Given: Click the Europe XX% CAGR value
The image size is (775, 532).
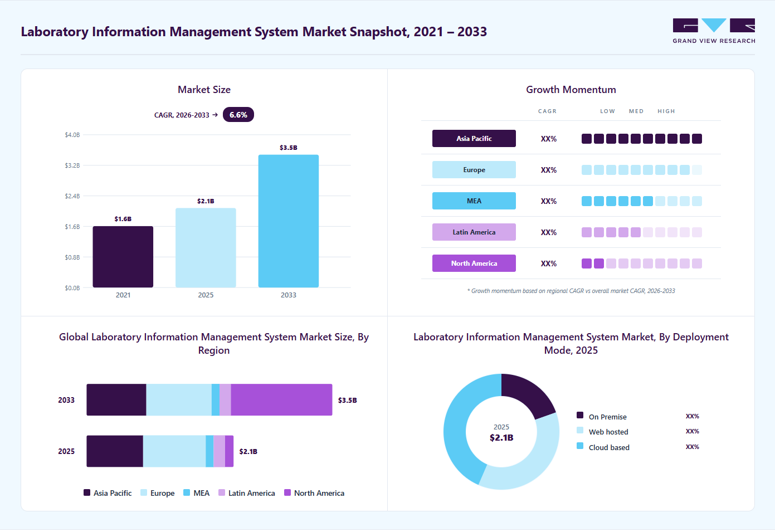Looking at the screenshot, I should (x=549, y=170).
